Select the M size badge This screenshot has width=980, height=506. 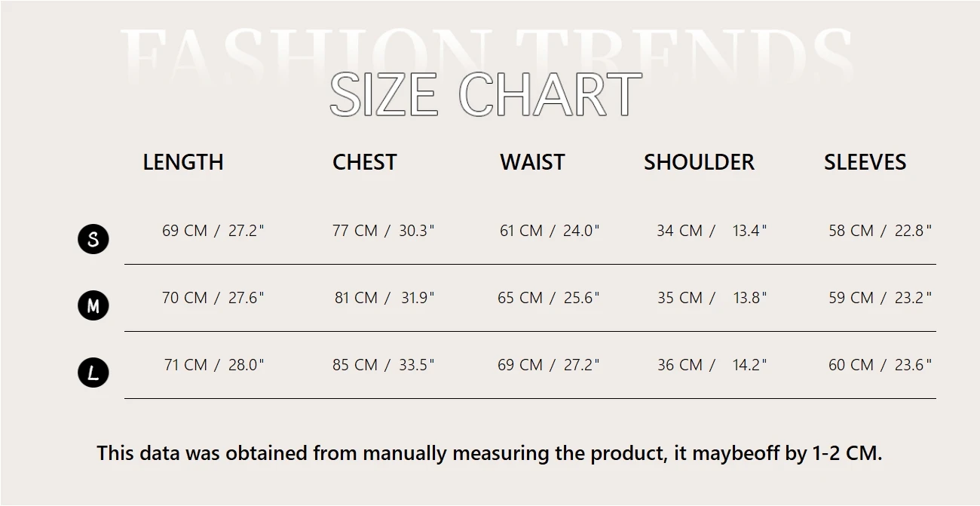coord(93,306)
